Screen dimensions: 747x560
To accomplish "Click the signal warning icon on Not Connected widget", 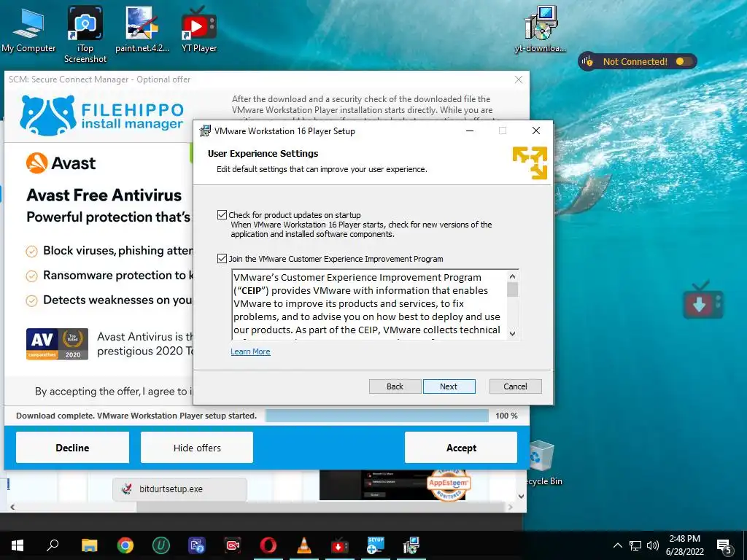I will coord(587,61).
